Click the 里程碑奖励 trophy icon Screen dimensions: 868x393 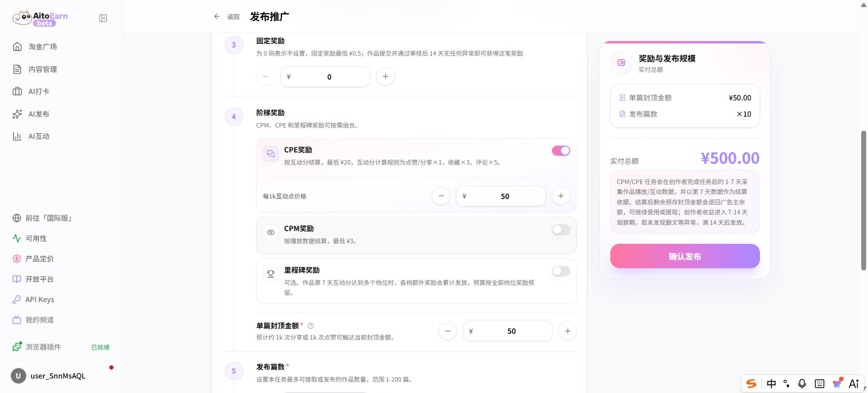(x=271, y=274)
